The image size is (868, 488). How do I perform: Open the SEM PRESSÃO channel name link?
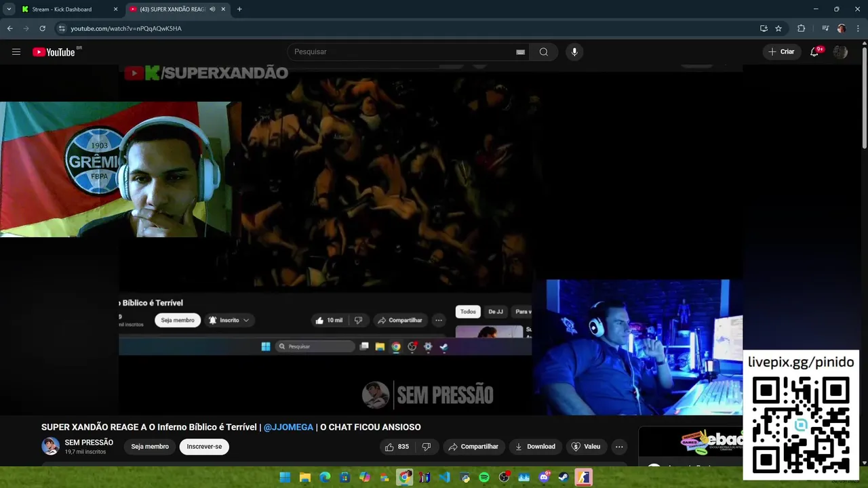tap(89, 443)
